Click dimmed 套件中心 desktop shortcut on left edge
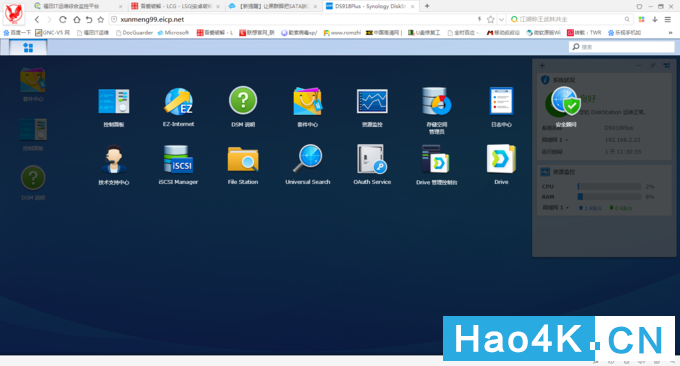 tap(33, 80)
